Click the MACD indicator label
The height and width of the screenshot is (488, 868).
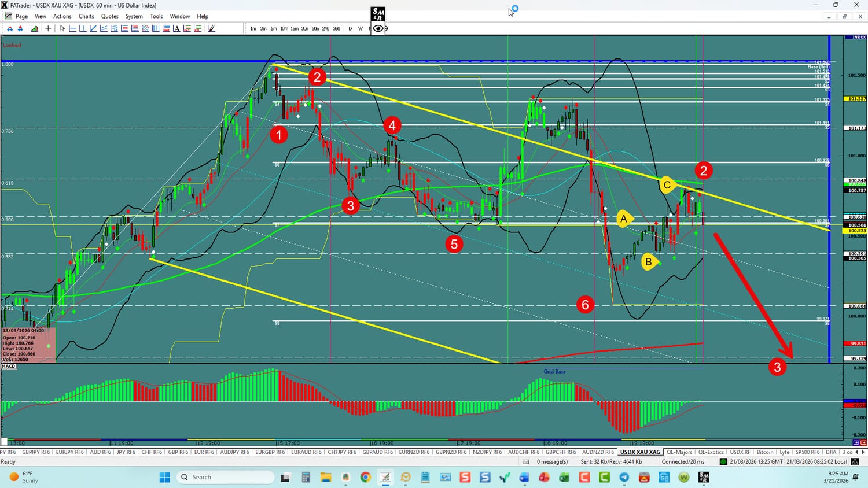click(x=9, y=367)
